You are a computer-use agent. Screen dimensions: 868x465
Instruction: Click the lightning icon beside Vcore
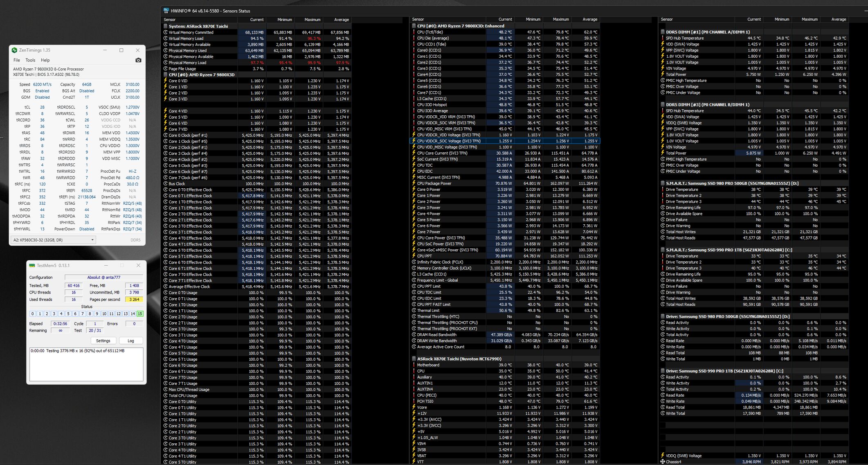coord(414,407)
